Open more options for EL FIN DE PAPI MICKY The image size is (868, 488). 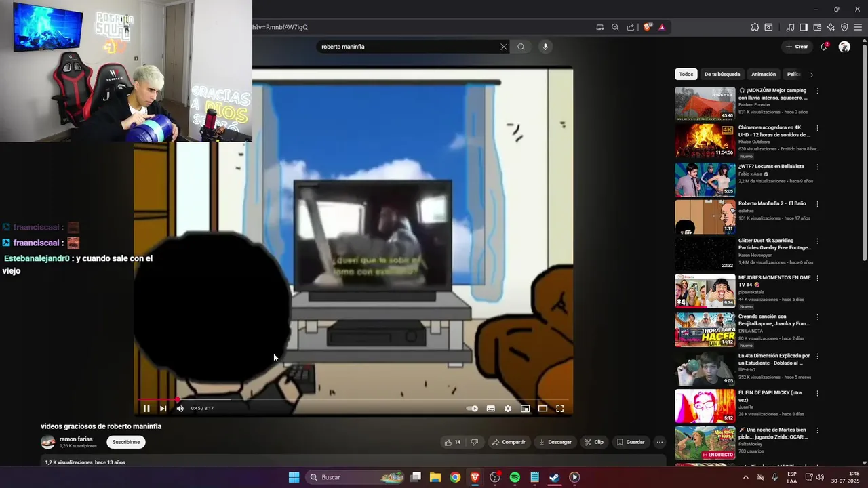pos(817,393)
